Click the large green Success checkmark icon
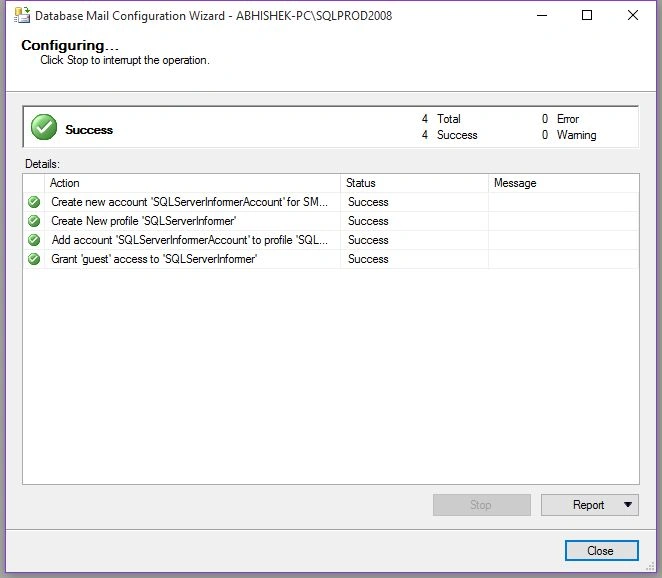The height and width of the screenshot is (578, 662). pos(44,127)
